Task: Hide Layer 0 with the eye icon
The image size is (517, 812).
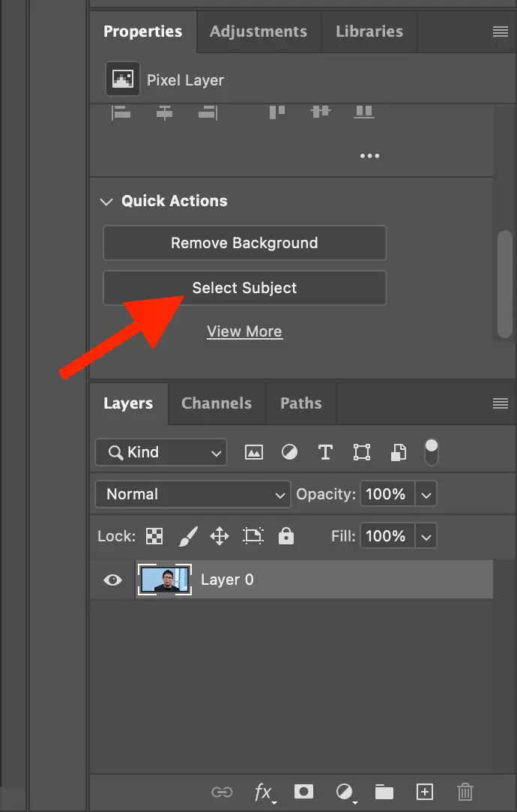Action: point(112,580)
